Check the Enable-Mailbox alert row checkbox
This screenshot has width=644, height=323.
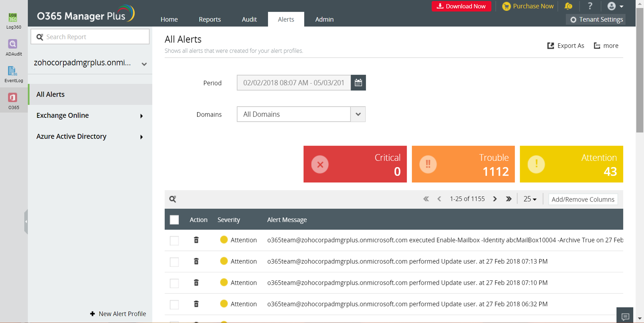pyautogui.click(x=174, y=240)
